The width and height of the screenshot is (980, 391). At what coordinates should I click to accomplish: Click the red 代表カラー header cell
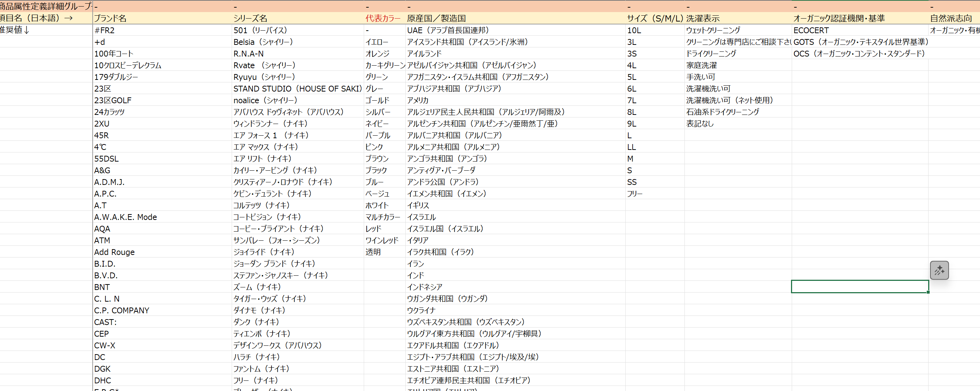[384, 18]
